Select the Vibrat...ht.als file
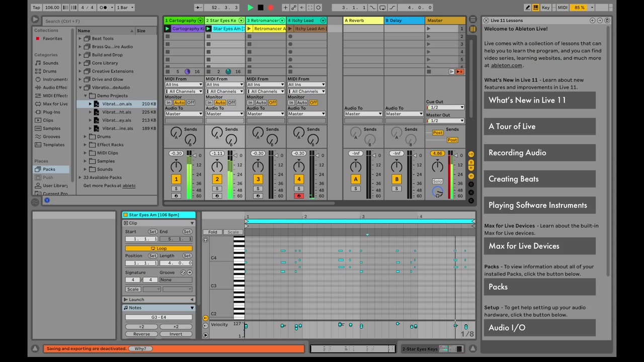This screenshot has width=644, height=362. (x=117, y=112)
